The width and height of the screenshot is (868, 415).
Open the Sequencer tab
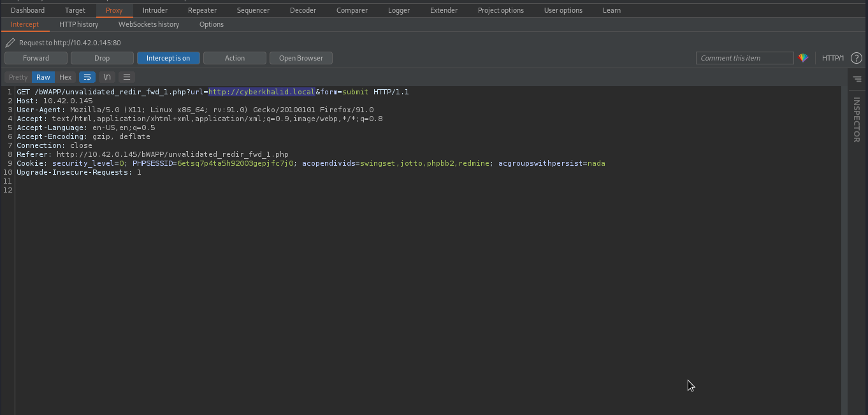253,10
